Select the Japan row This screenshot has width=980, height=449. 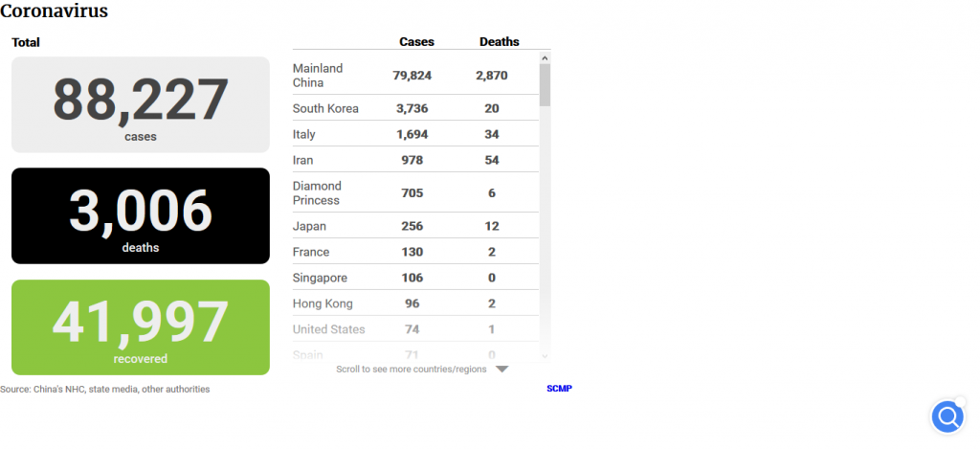pyautogui.click(x=414, y=226)
